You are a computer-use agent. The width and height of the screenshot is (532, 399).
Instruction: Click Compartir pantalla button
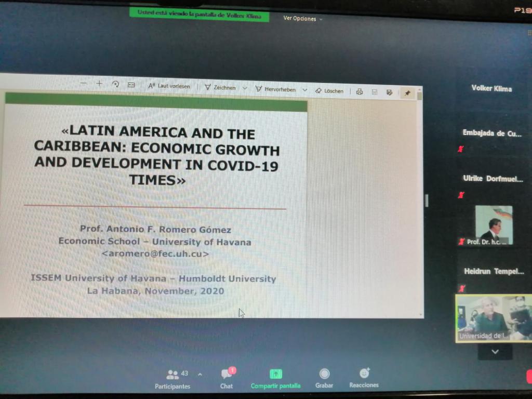[x=275, y=379]
